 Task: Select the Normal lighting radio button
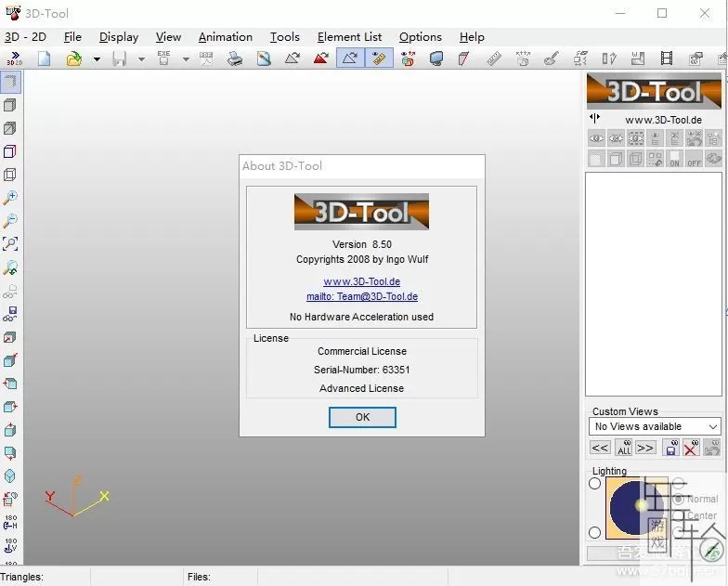[x=678, y=499]
